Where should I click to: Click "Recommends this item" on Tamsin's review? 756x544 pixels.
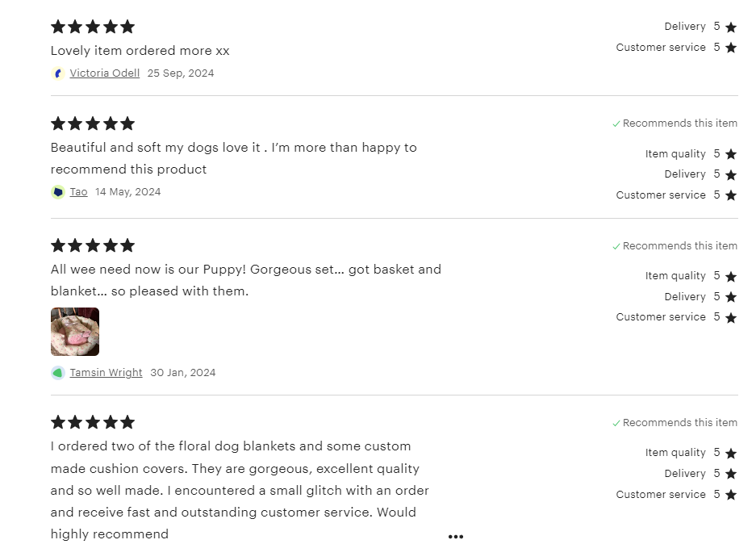pos(679,246)
